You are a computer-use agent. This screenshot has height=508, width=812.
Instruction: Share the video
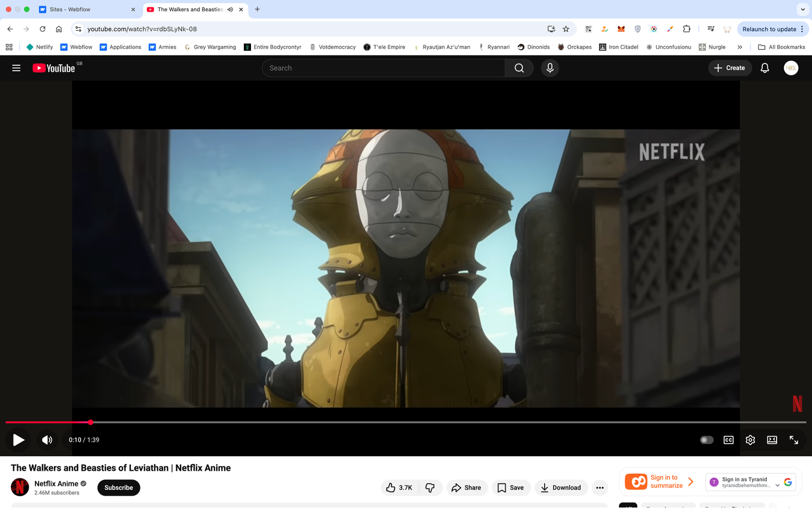click(466, 487)
